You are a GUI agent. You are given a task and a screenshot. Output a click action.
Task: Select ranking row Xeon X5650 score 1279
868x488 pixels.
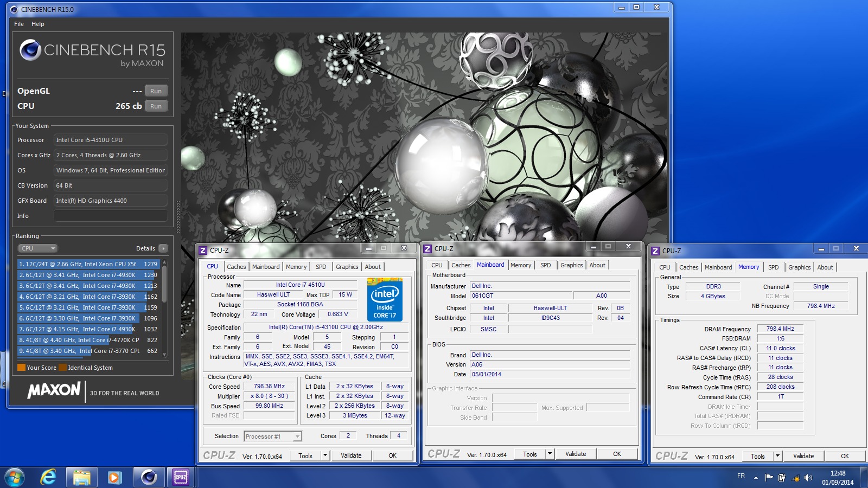tap(88, 264)
